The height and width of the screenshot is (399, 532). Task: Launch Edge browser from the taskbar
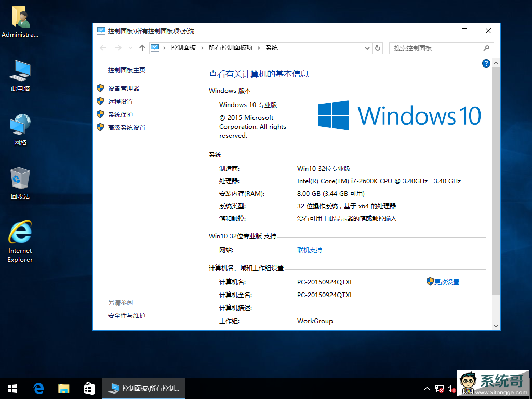coord(38,389)
